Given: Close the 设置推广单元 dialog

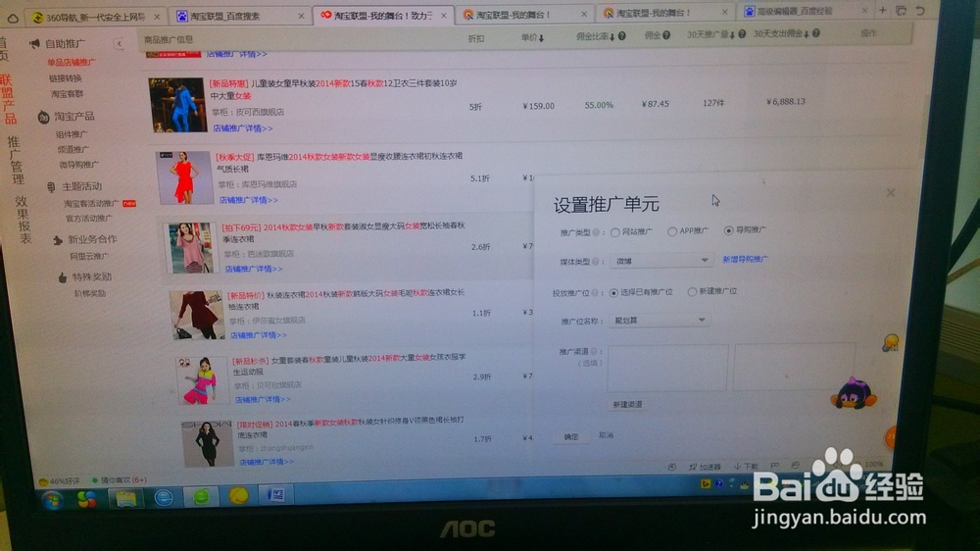Looking at the screenshot, I should (891, 193).
